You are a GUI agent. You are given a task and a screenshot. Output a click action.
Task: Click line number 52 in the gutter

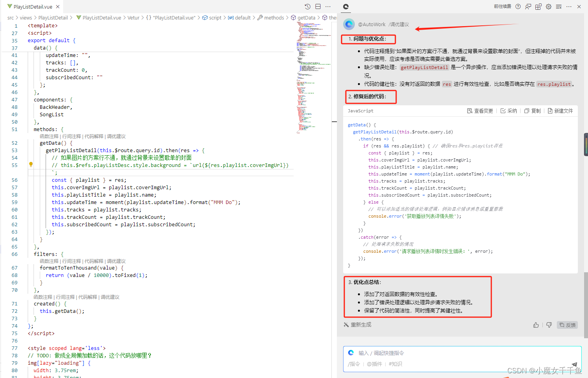click(14, 143)
